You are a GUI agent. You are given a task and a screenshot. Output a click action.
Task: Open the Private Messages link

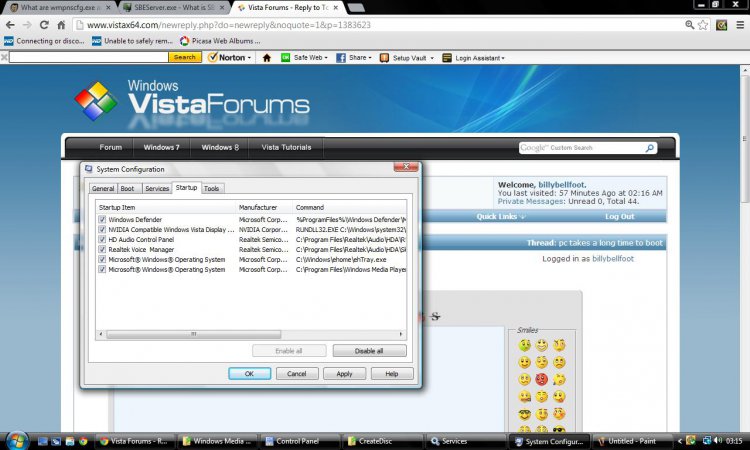tap(530, 202)
